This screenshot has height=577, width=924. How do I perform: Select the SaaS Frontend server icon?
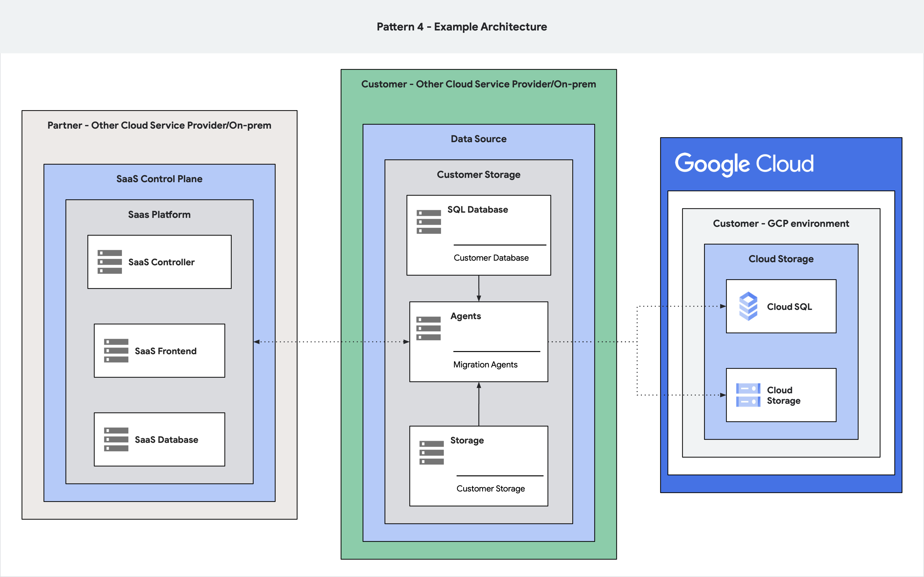pos(116,351)
